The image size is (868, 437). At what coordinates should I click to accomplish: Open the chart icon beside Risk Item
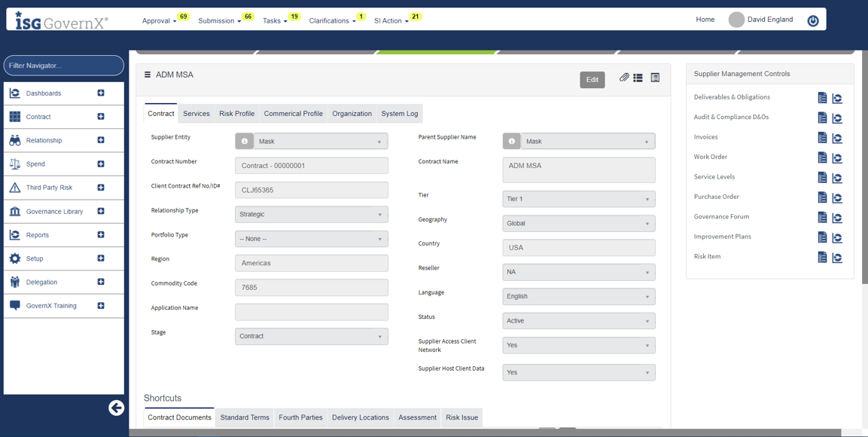[837, 257]
